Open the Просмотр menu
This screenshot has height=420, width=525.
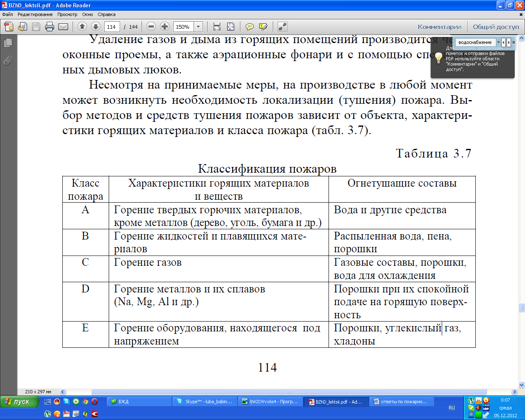coord(67,14)
